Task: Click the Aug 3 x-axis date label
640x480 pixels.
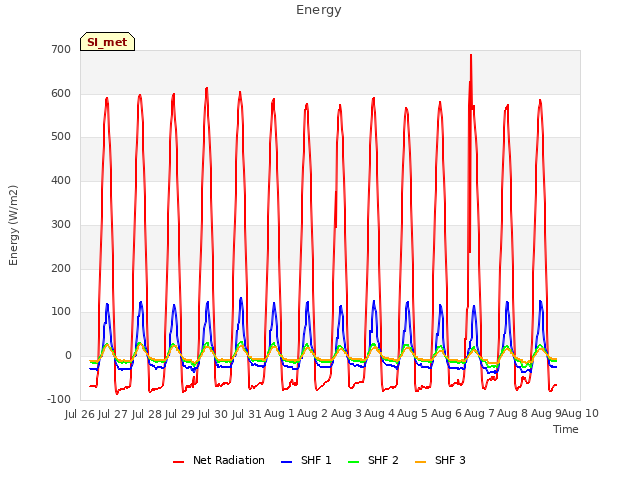Action: [346, 414]
